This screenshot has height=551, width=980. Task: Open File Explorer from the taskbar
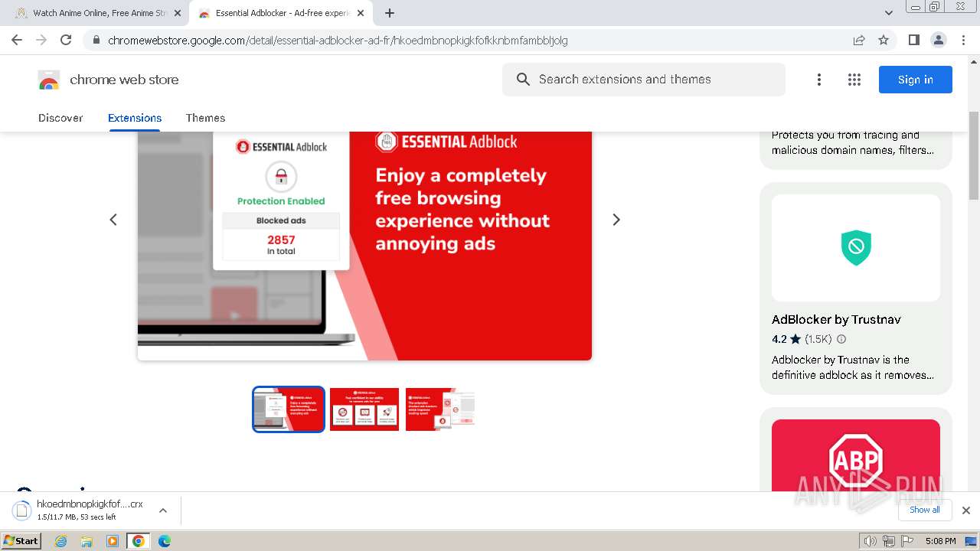pyautogui.click(x=87, y=541)
